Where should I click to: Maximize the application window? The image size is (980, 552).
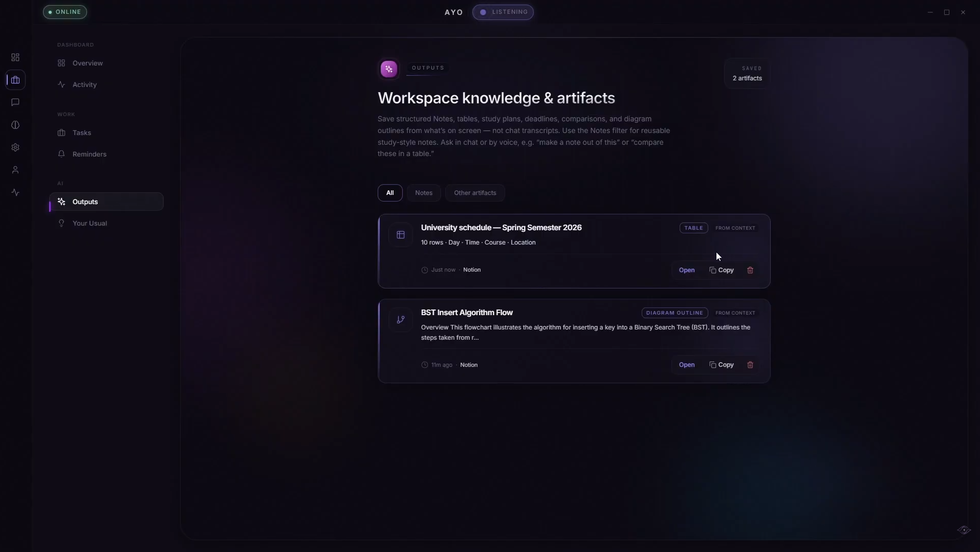947,12
